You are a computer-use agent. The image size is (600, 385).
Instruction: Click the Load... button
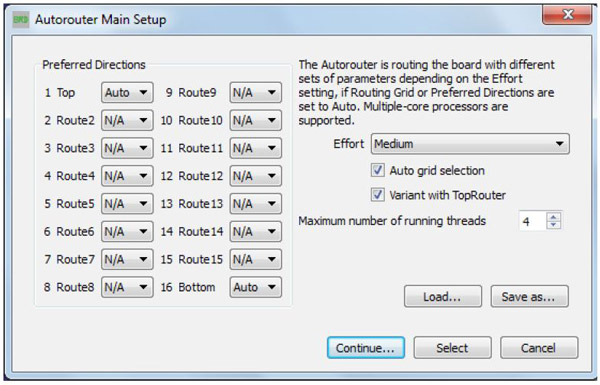click(443, 296)
